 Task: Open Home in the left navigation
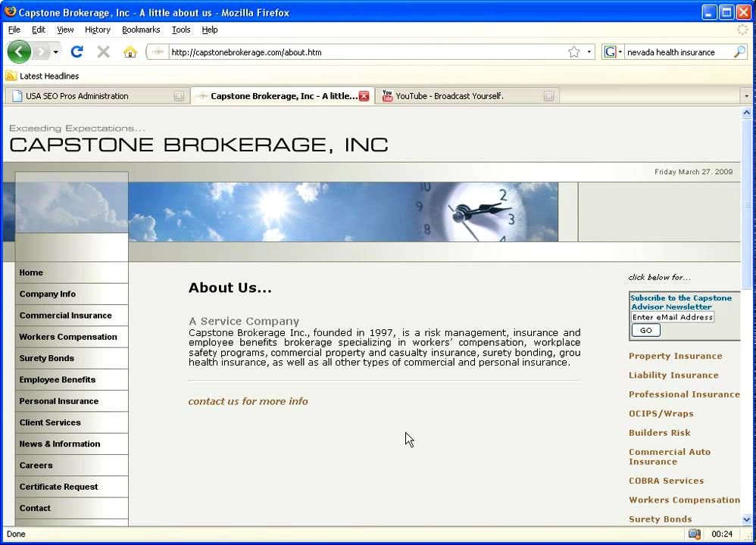point(72,272)
